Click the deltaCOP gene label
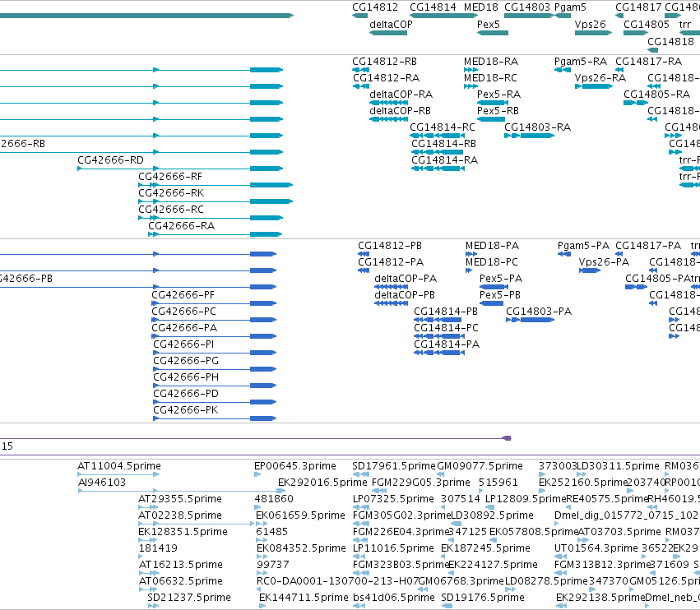This screenshot has height=610, width=700. point(391,25)
